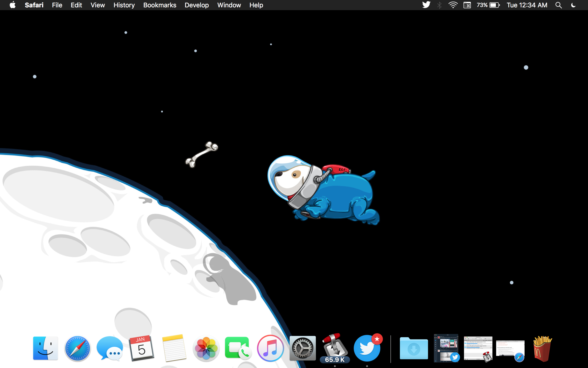Open the View menu
This screenshot has width=588, height=368.
98,5
